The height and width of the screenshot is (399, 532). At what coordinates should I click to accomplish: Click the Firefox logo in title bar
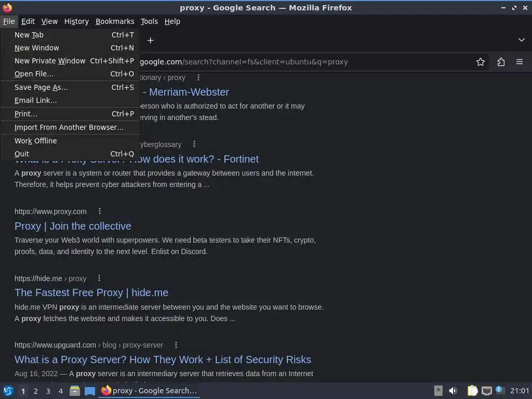7,7
